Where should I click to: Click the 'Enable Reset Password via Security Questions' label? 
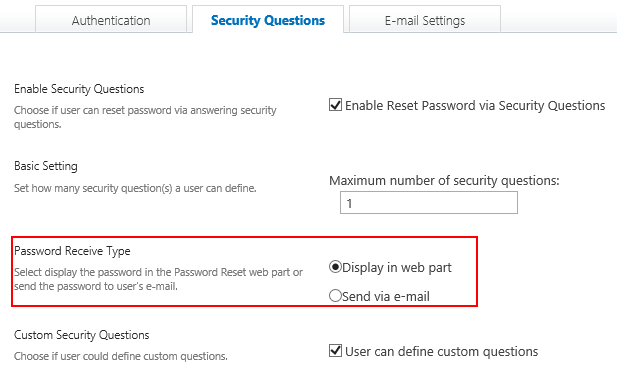475,105
